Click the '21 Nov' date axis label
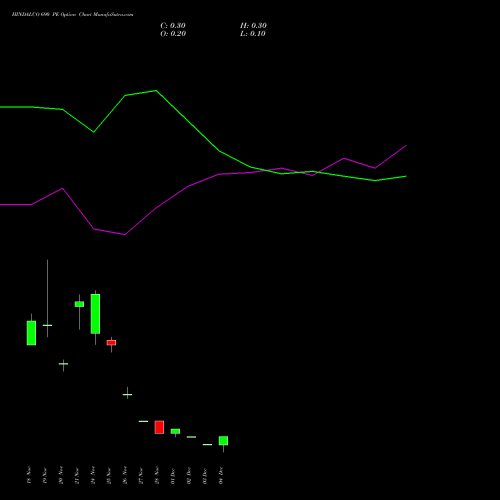The width and height of the screenshot is (500, 500). tap(77, 475)
